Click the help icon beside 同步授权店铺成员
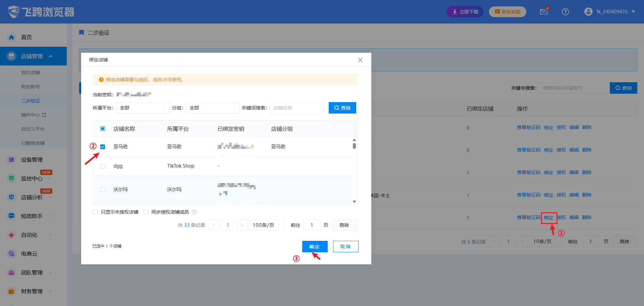 pyautogui.click(x=194, y=212)
